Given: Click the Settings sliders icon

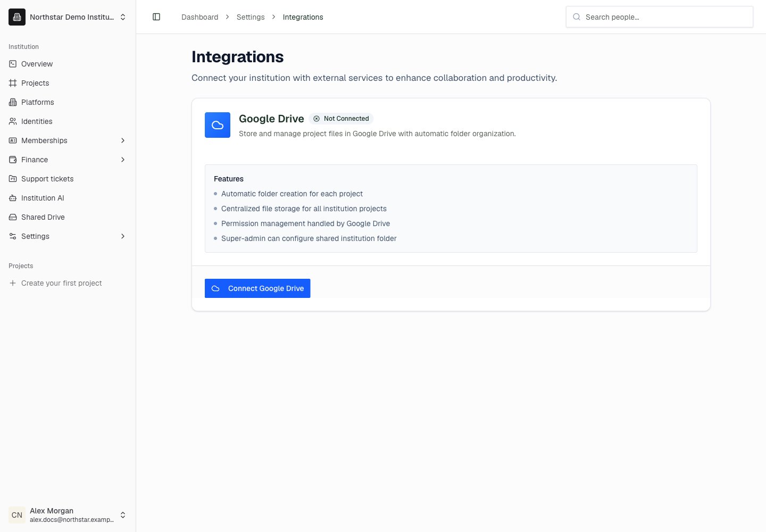Looking at the screenshot, I should click(x=13, y=236).
